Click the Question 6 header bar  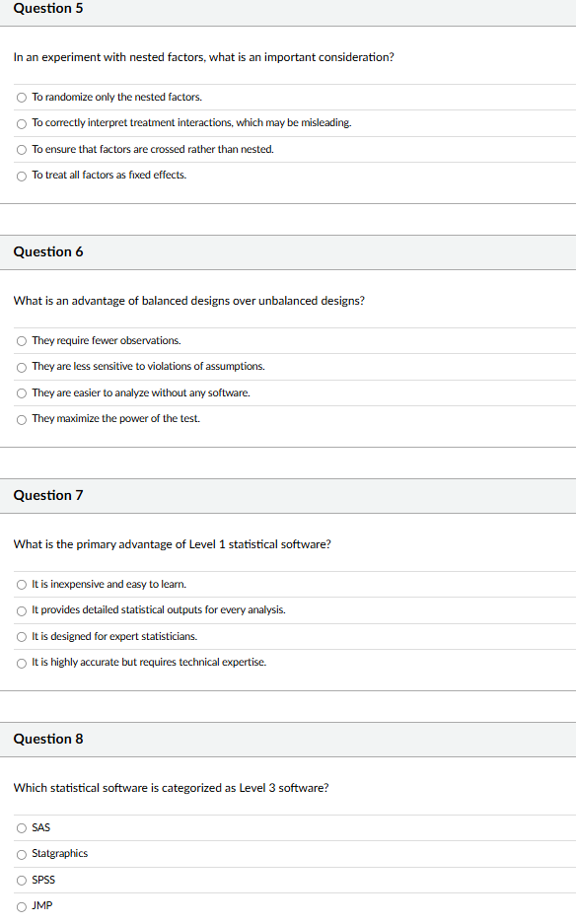coord(47,251)
